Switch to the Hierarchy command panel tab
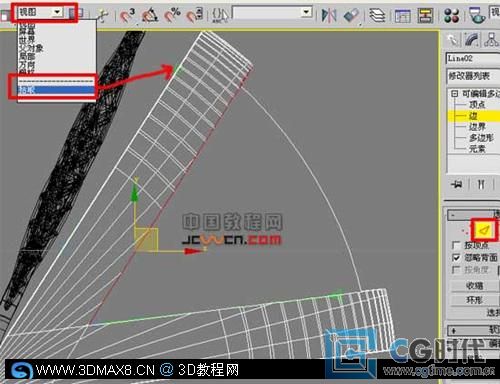 click(x=491, y=40)
